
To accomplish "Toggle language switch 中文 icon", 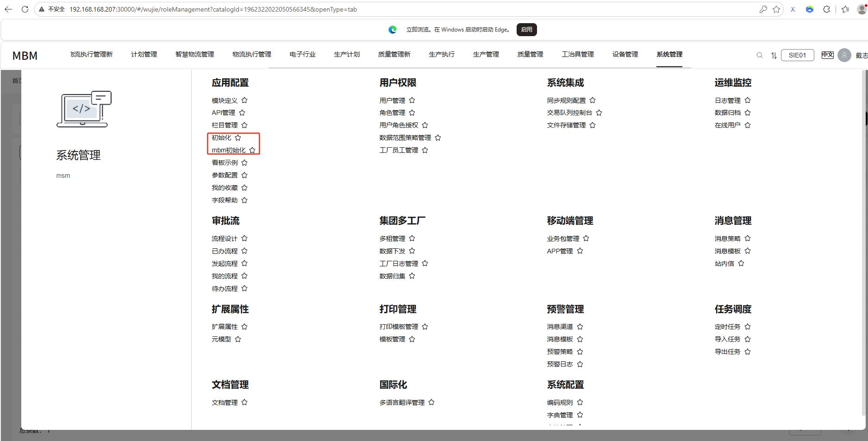I will point(828,55).
